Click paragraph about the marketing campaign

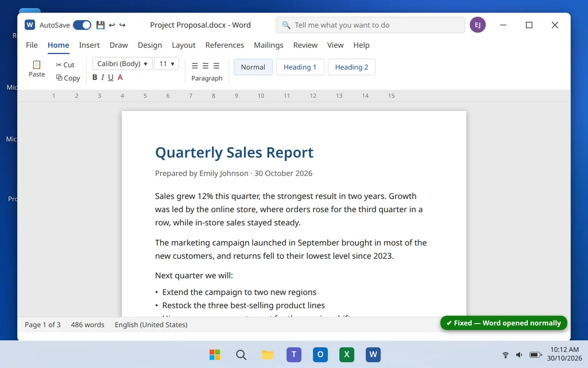[291, 250]
